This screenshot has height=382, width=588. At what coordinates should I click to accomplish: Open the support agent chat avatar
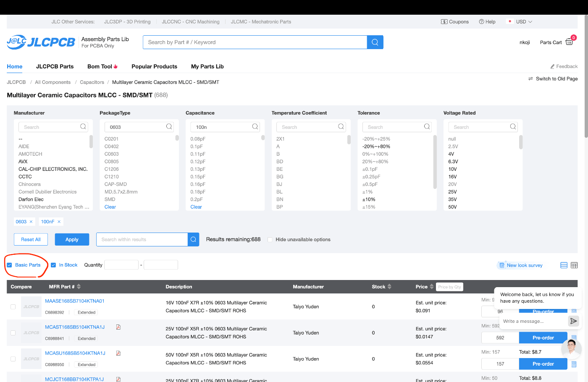point(571,348)
